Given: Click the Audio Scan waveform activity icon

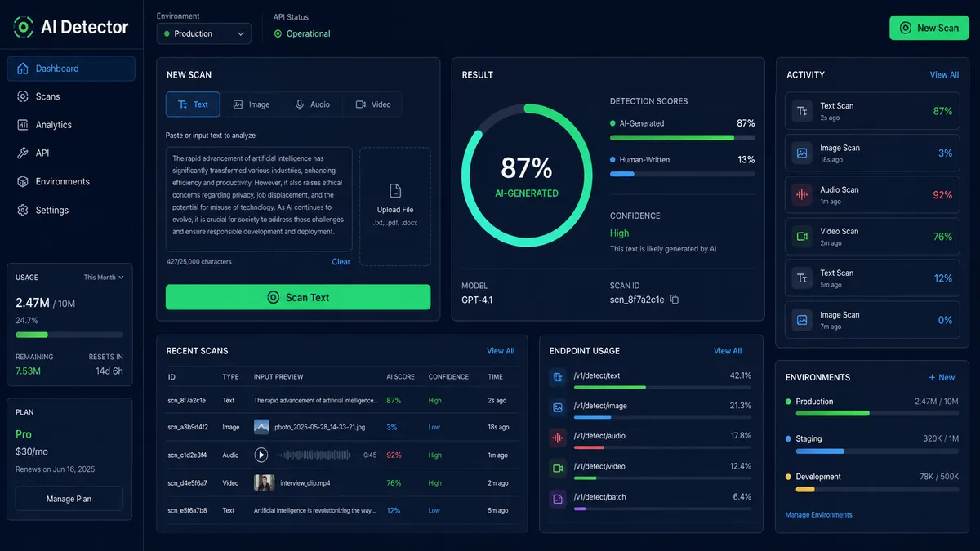Looking at the screenshot, I should (803, 194).
